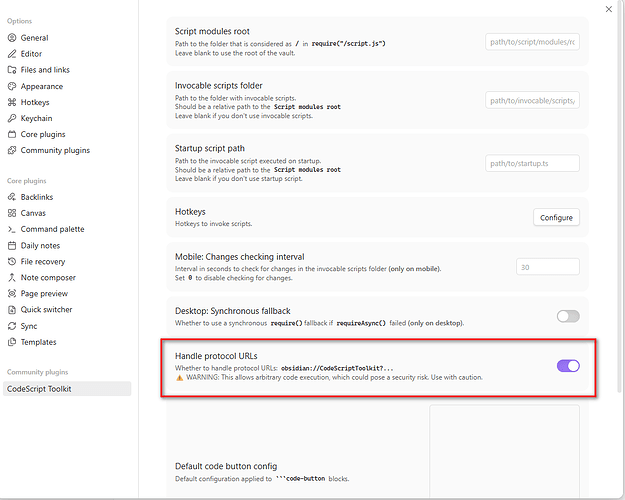
Task: Focus the Invocable scripts folder field
Action: tap(532, 100)
